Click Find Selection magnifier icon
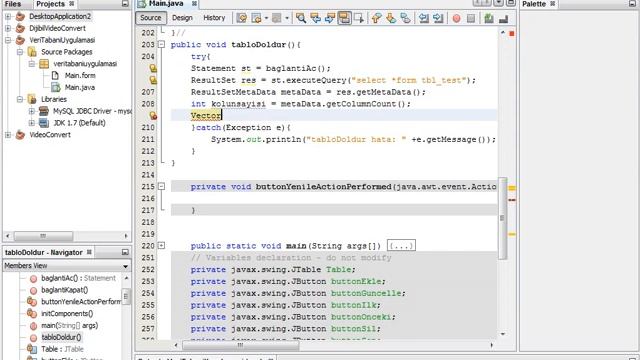Viewport: 640px width, 360px height. point(301,18)
